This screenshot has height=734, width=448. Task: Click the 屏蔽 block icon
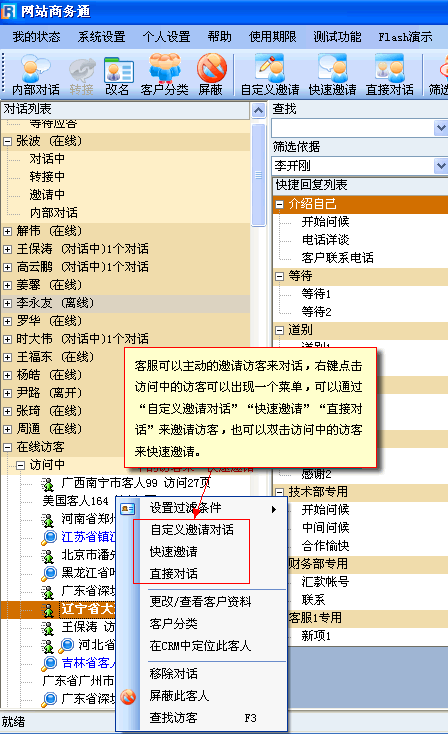point(211,75)
